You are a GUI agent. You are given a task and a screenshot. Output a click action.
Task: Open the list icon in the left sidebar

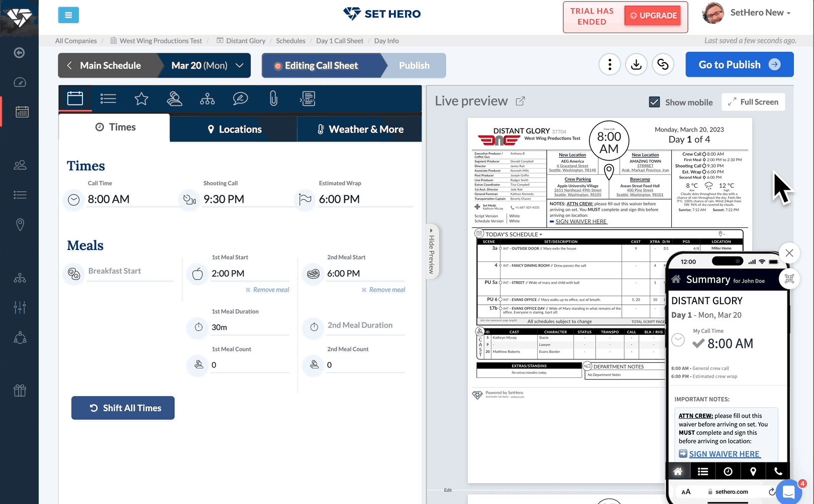[x=20, y=195]
